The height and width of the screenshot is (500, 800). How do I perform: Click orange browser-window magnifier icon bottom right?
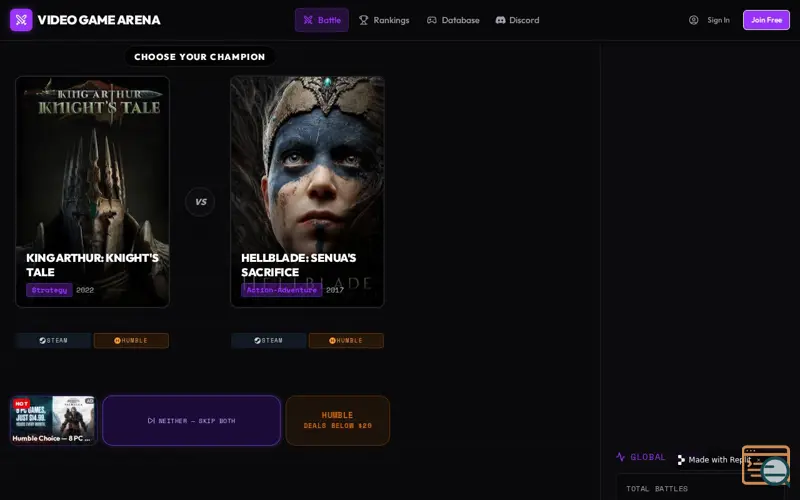766,465
